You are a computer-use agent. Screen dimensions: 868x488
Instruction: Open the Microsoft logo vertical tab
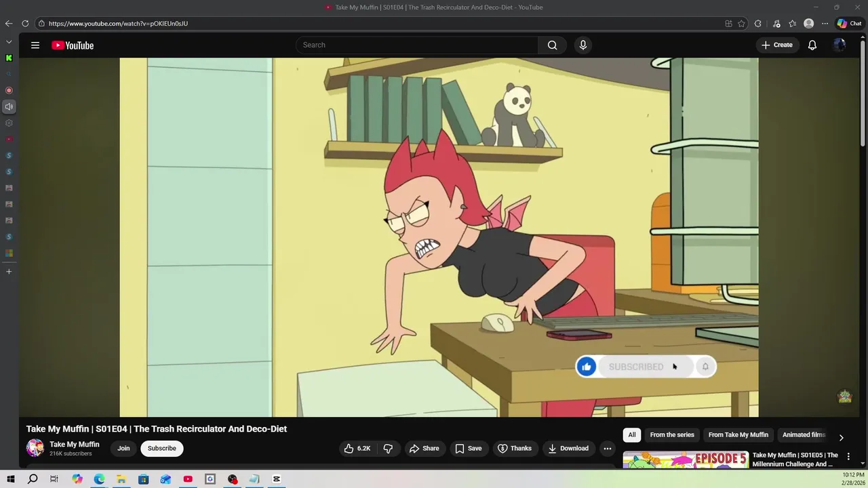(9, 253)
